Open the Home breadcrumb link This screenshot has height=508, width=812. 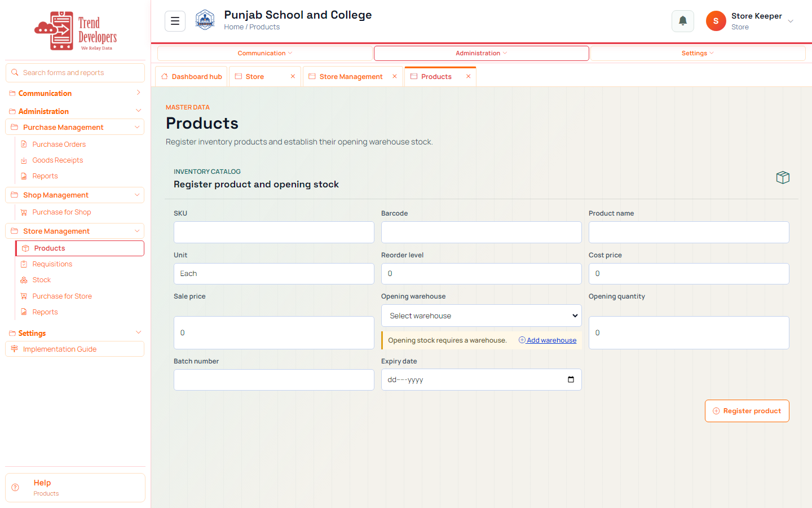[233, 27]
